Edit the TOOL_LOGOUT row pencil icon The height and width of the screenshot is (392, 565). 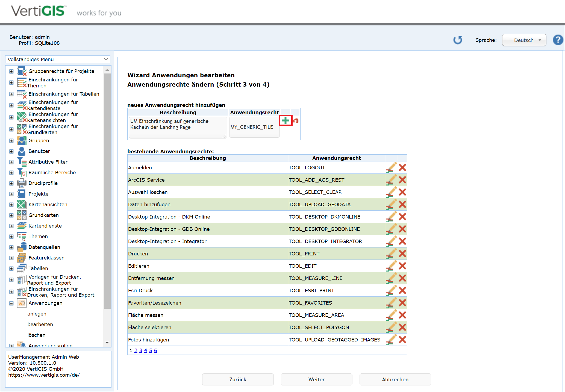point(391,167)
